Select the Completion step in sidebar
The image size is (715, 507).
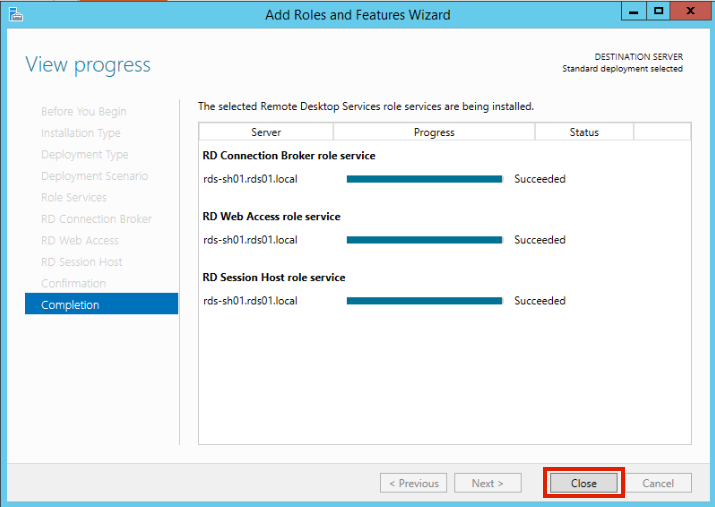[x=101, y=305]
